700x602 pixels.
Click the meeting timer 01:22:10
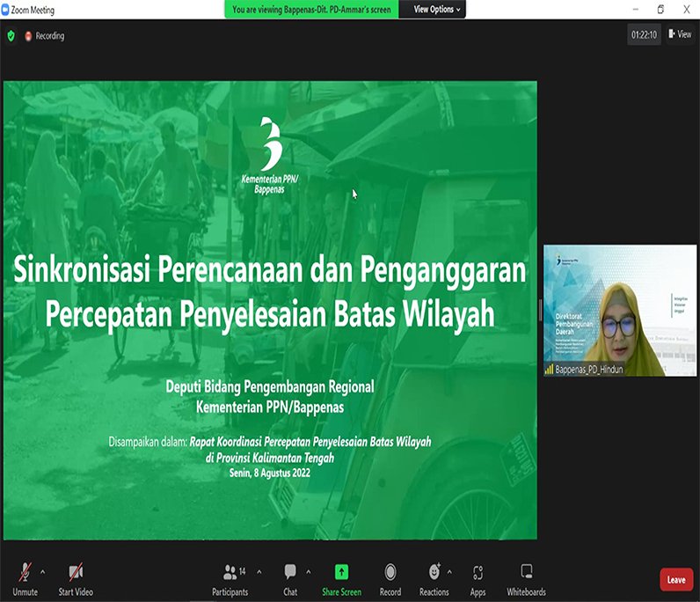644,35
